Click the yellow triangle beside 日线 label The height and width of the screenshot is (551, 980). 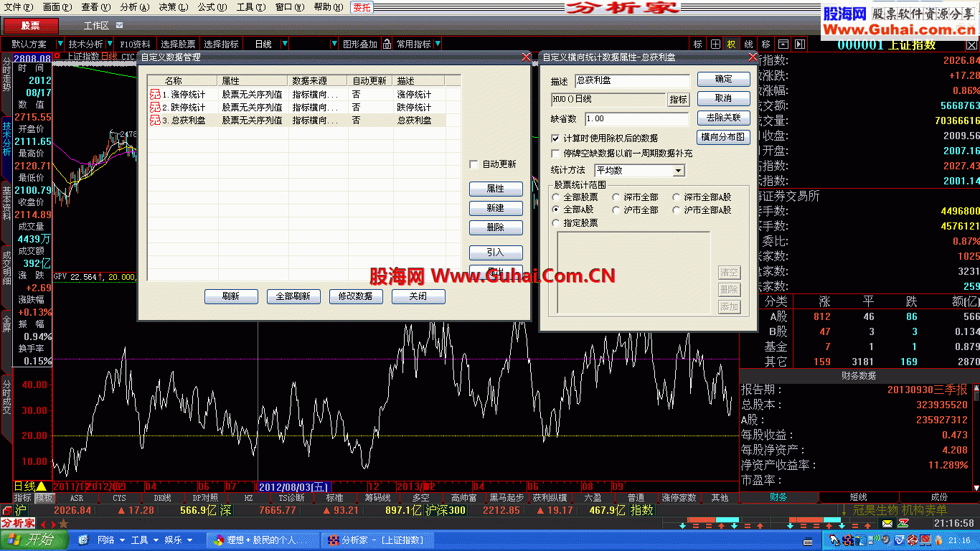[42, 486]
